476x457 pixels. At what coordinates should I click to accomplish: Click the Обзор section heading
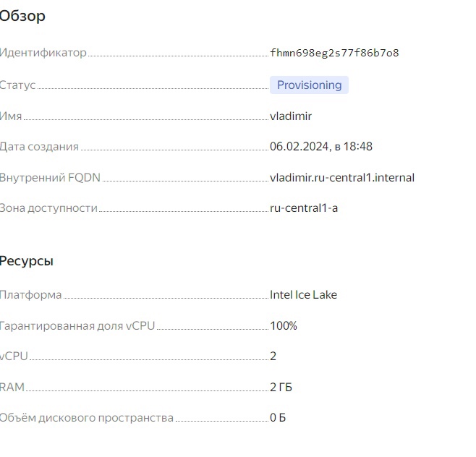click(22, 16)
